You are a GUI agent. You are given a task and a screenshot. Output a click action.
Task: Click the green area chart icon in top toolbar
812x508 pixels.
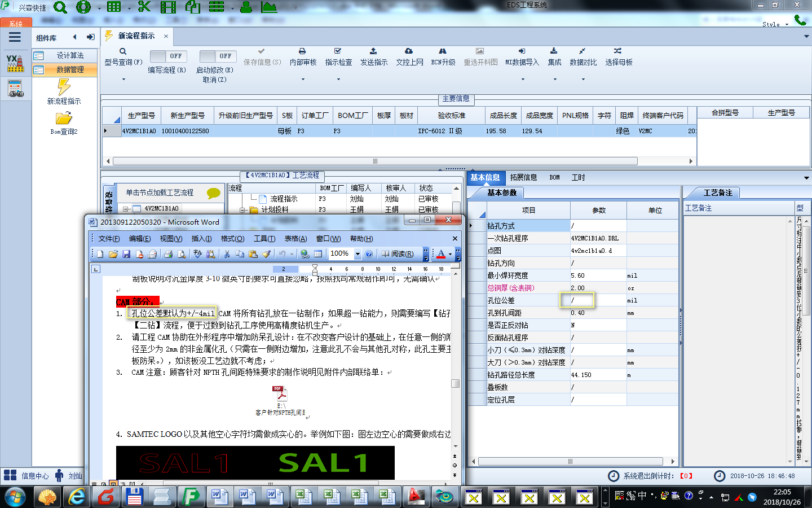click(x=270, y=7)
